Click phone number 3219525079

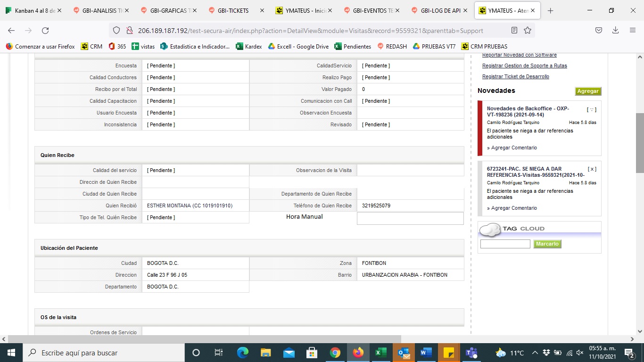(376, 206)
